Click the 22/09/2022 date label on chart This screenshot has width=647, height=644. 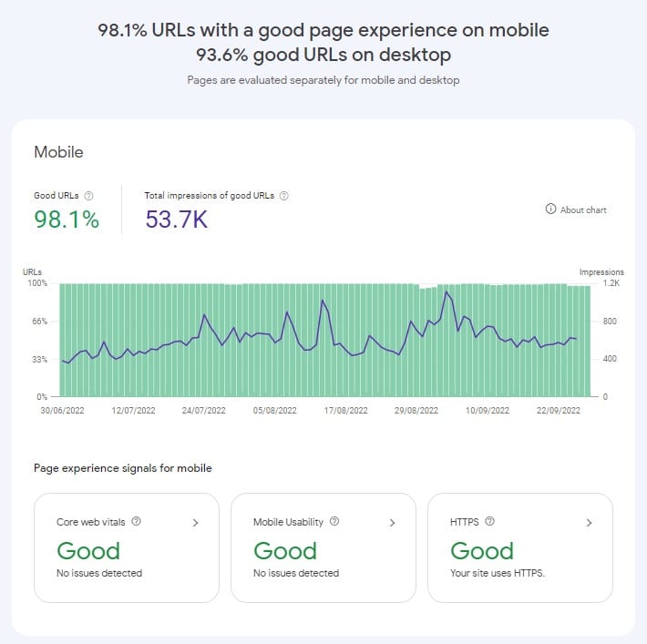point(559,411)
